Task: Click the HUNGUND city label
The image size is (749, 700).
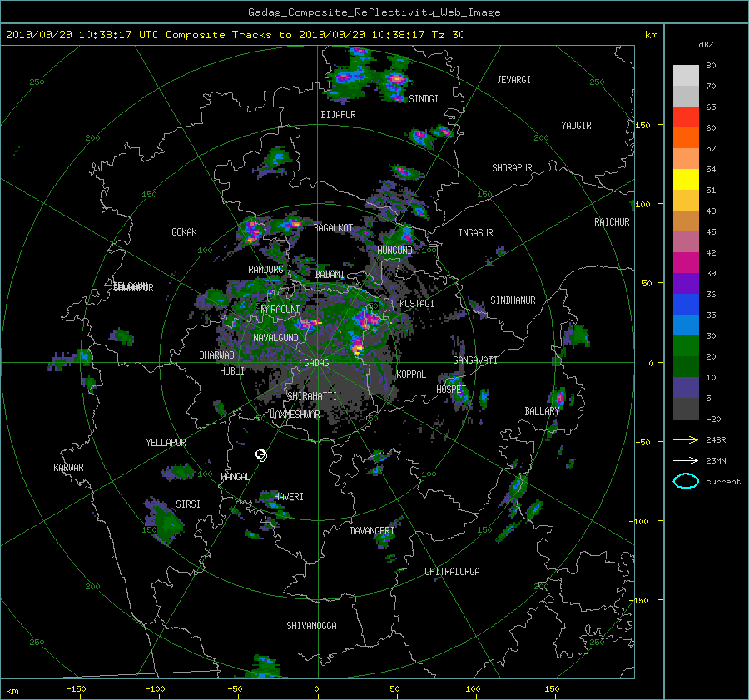Action: [x=394, y=251]
